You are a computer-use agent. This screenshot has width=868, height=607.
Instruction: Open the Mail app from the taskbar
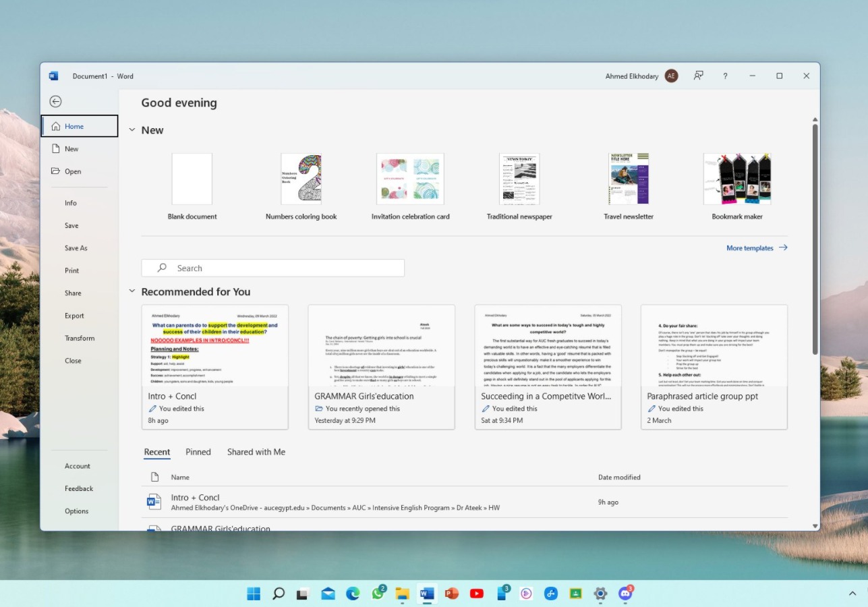328,594
